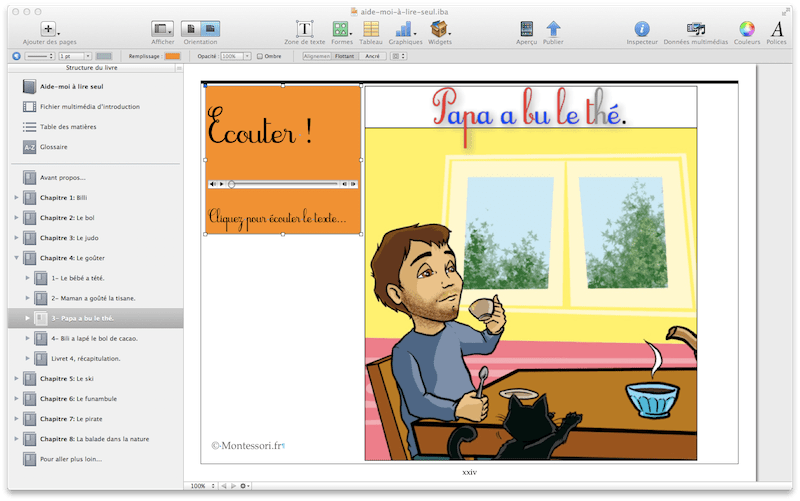Open the Graphiques chart tool
Image resolution: width=800 pixels, height=501 pixels.
coord(404,29)
